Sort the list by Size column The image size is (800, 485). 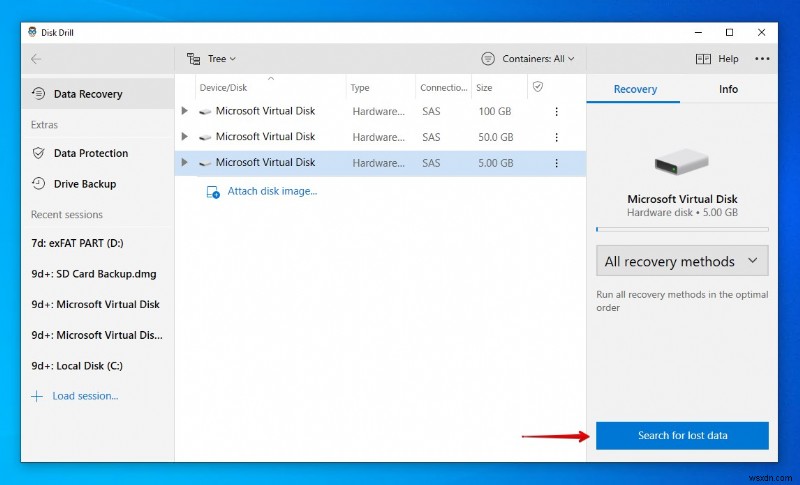click(484, 87)
